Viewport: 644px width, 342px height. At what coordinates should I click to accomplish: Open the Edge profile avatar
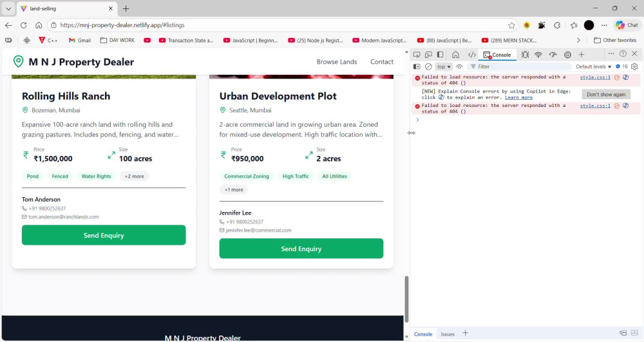[589, 25]
